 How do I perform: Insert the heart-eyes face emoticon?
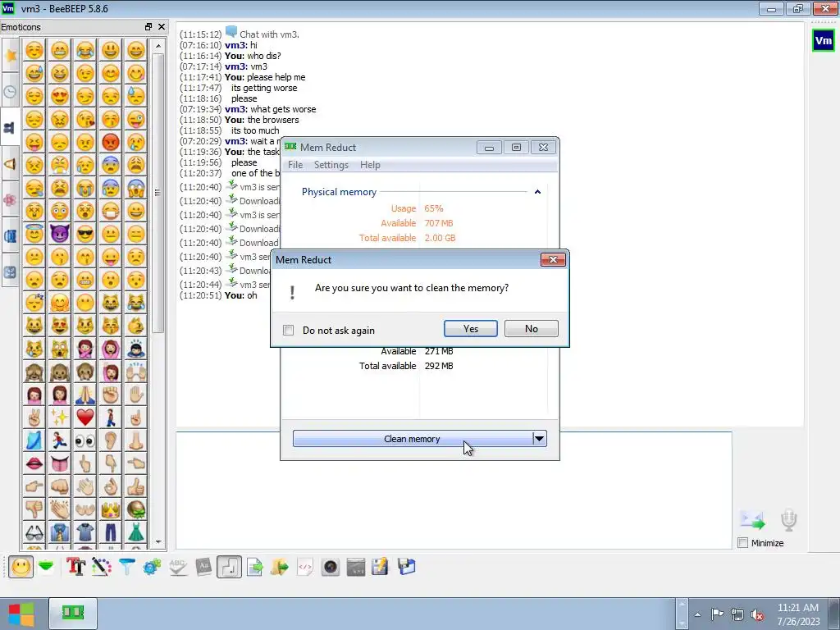tap(59, 96)
